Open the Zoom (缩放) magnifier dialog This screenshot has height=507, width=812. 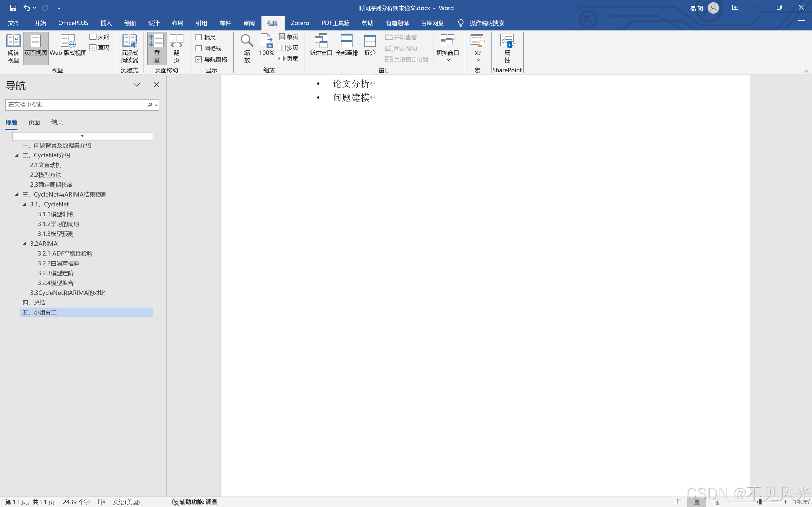click(x=247, y=48)
